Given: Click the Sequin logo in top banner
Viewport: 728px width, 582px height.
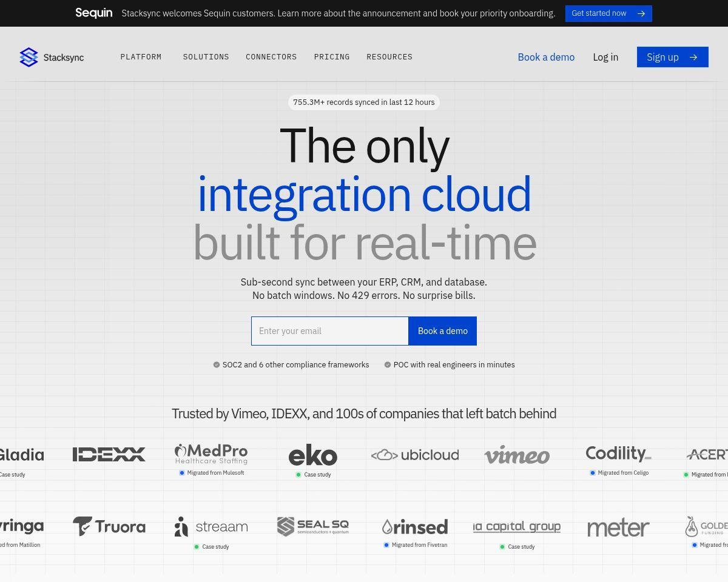Looking at the screenshot, I should point(93,13).
